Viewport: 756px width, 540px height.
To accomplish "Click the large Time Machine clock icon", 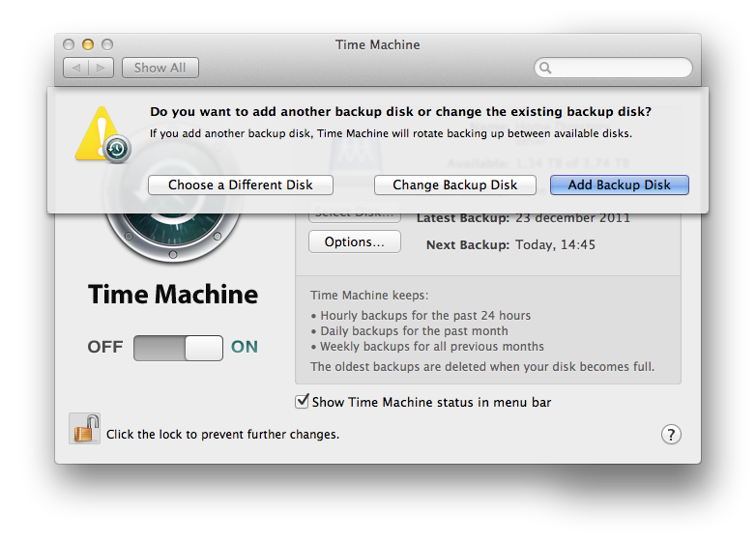I will pos(173,233).
